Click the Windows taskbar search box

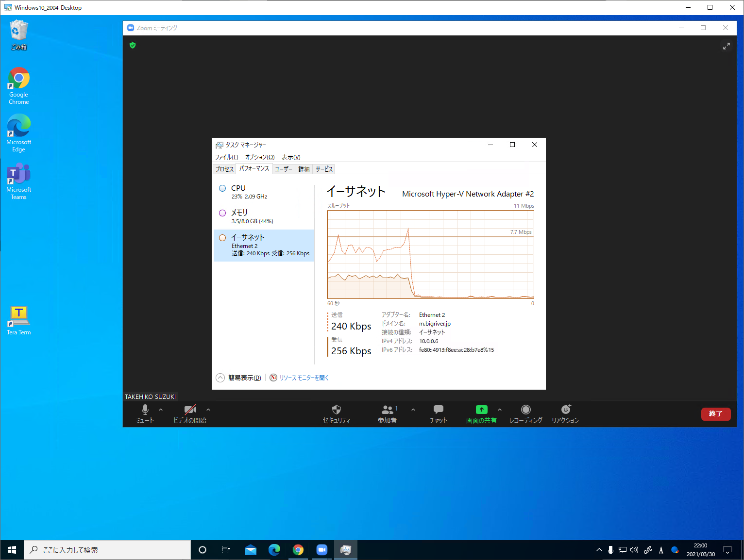[x=107, y=550]
